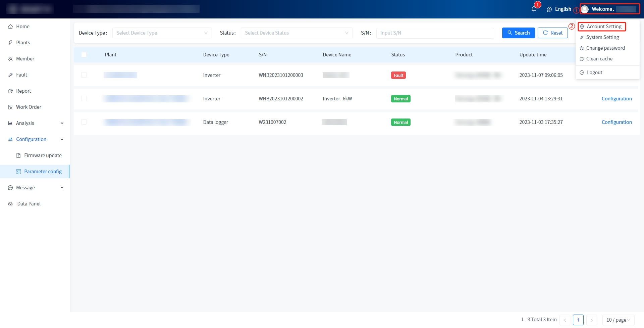
Task: Click the Status column header
Action: [x=398, y=55]
